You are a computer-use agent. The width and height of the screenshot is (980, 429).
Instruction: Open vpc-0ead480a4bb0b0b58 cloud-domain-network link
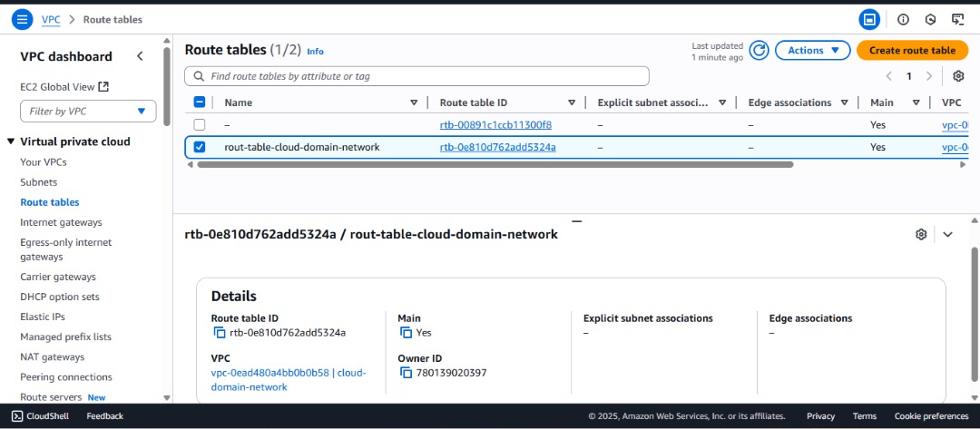coord(289,380)
